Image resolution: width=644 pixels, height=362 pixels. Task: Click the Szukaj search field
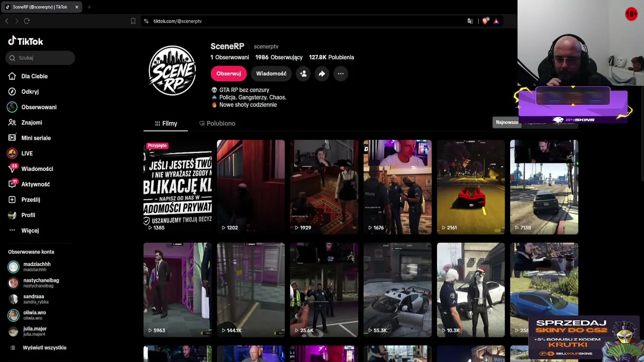pos(41,58)
